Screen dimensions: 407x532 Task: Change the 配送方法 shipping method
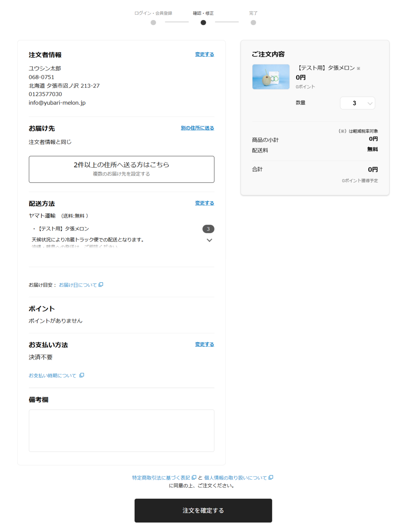click(205, 203)
